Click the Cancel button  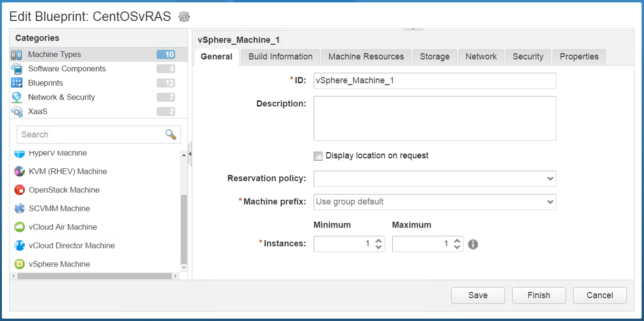tap(600, 296)
